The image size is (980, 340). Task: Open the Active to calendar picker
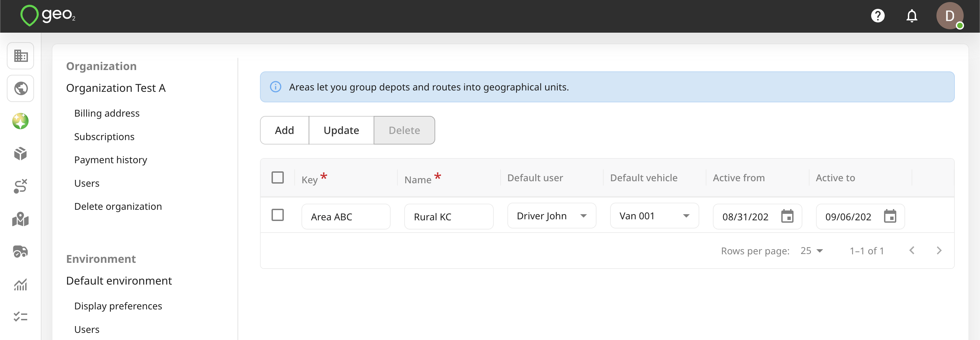[890, 216]
